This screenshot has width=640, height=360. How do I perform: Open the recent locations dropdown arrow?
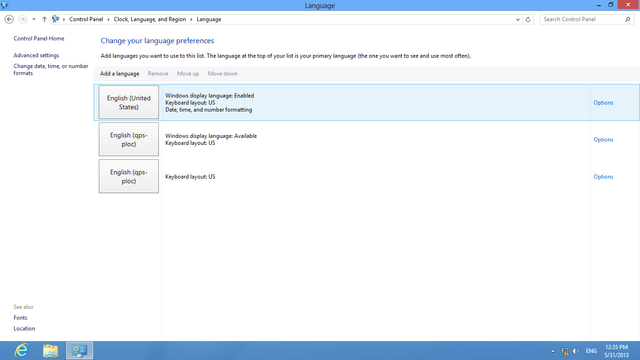pos(34,19)
